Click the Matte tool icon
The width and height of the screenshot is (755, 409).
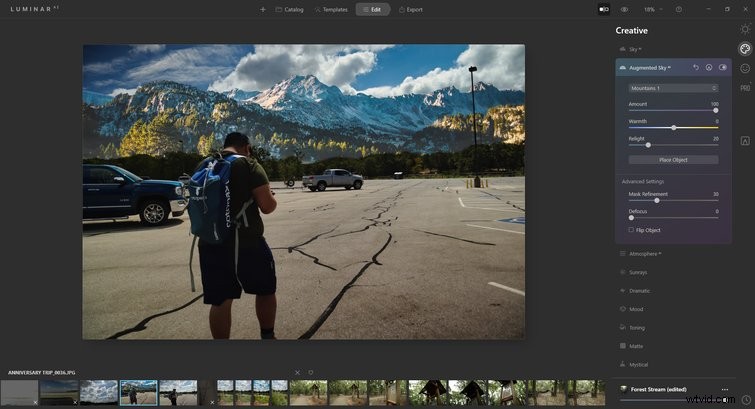click(623, 346)
